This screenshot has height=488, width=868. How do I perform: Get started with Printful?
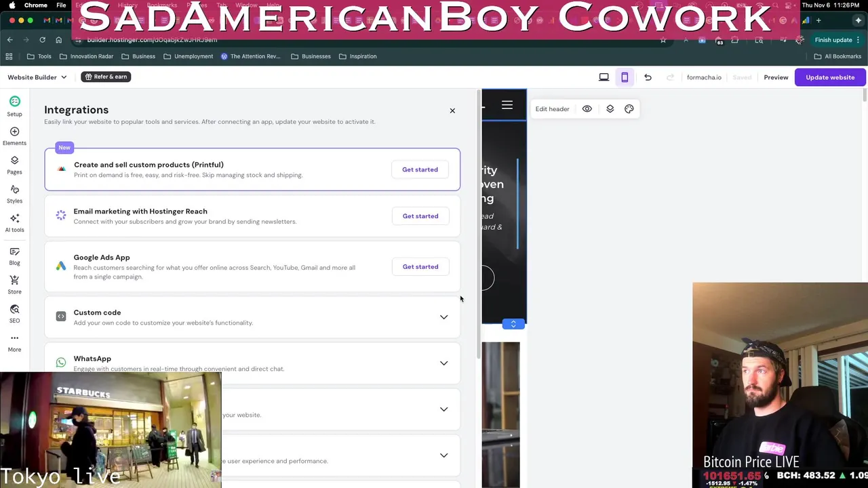420,169
